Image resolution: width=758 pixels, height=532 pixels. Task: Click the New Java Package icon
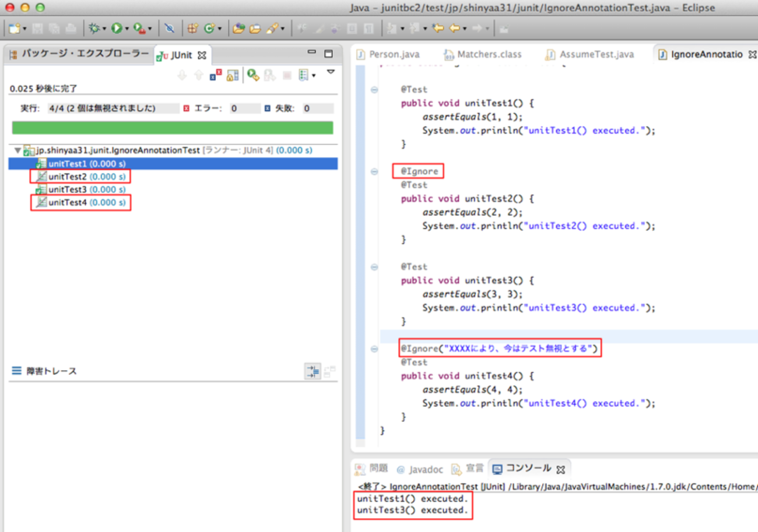[192, 28]
